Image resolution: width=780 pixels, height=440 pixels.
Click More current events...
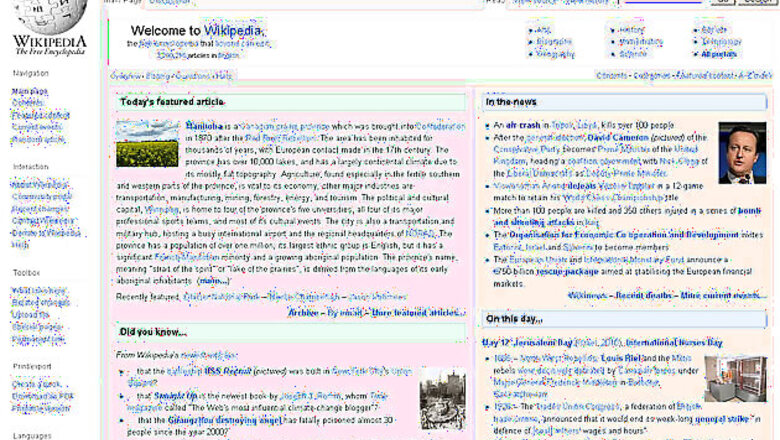[x=722, y=295]
